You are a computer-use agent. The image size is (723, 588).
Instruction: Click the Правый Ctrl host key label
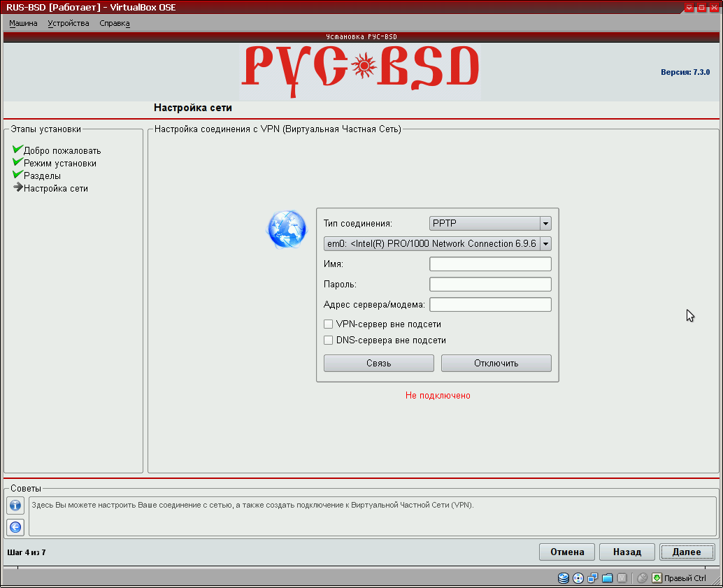pos(685,578)
